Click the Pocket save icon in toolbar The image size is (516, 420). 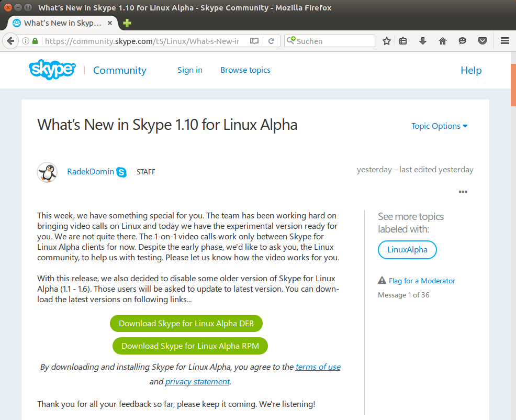point(483,41)
